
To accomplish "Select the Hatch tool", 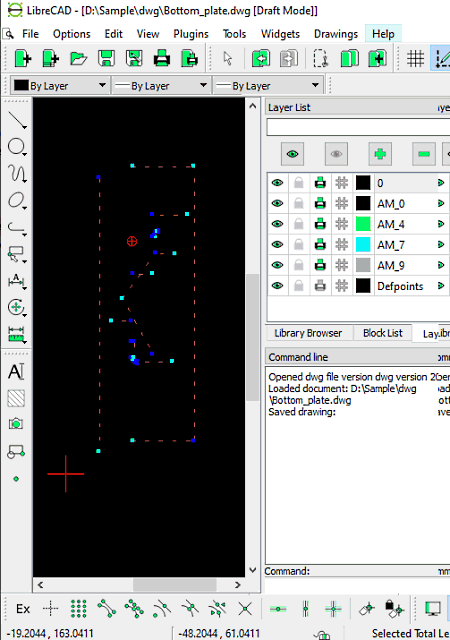I will point(16,398).
